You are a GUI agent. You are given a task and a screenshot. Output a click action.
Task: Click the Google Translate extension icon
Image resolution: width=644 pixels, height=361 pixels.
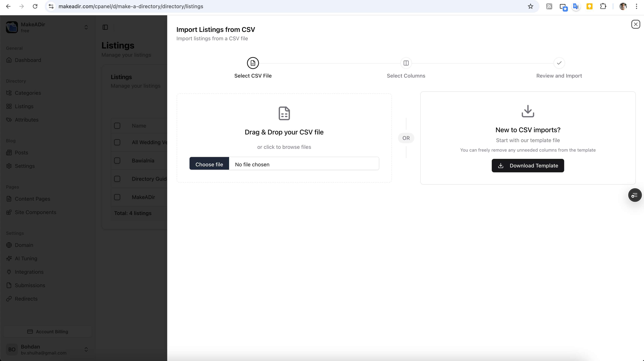tap(576, 7)
